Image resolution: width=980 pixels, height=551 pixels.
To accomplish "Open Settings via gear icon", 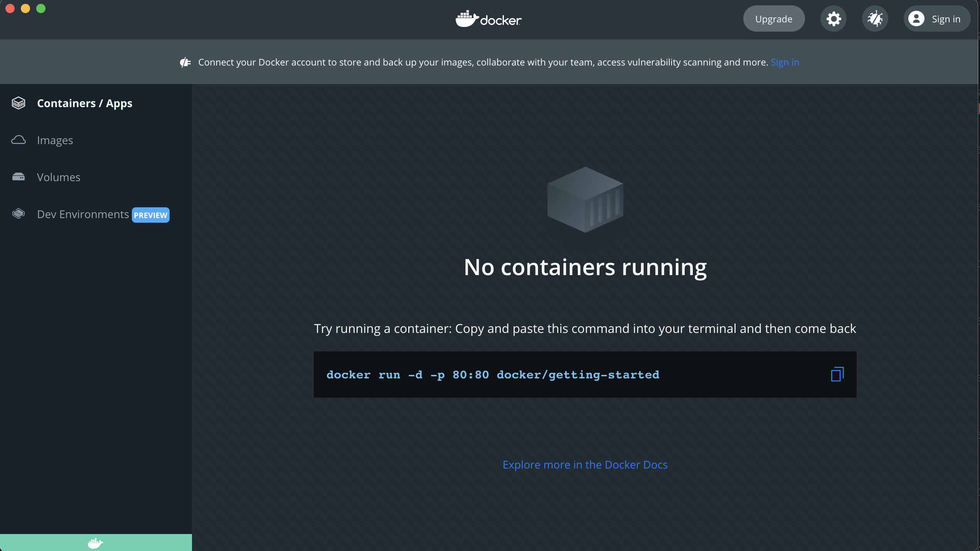I will [x=833, y=19].
